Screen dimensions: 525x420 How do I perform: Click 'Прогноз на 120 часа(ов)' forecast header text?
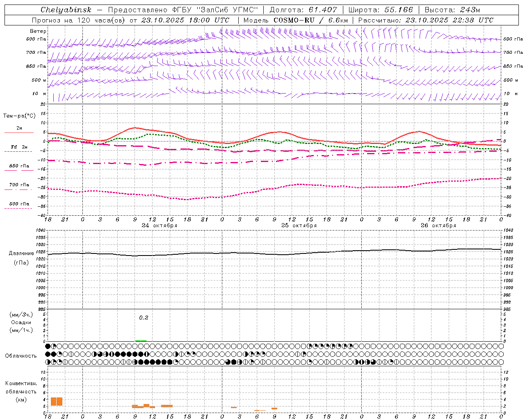click(x=78, y=20)
